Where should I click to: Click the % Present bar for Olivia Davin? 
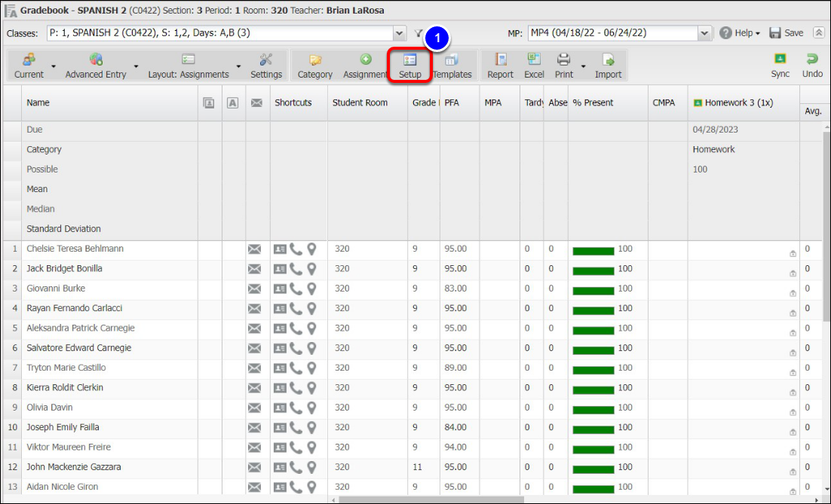click(x=593, y=410)
